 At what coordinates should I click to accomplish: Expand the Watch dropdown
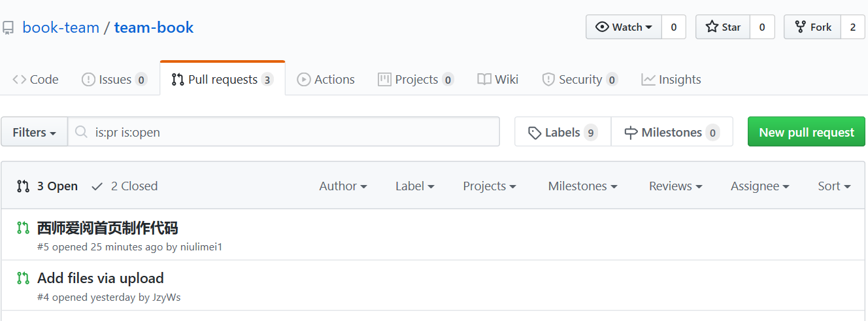[624, 27]
